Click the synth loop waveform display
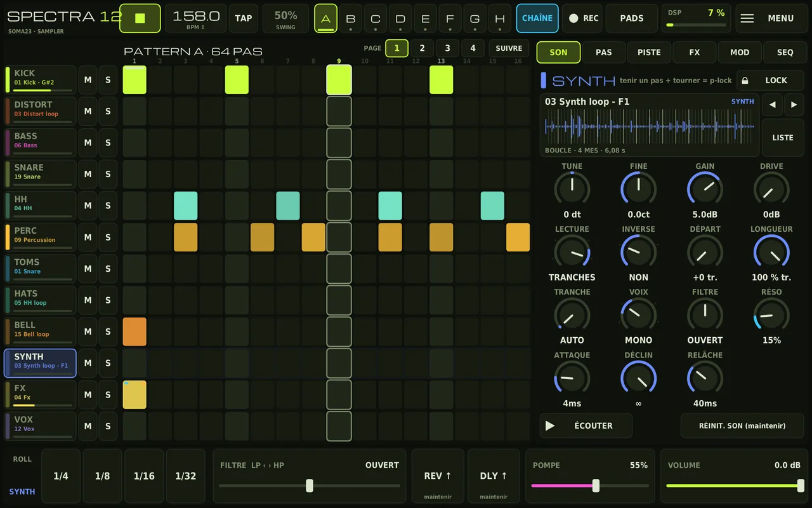 650,126
